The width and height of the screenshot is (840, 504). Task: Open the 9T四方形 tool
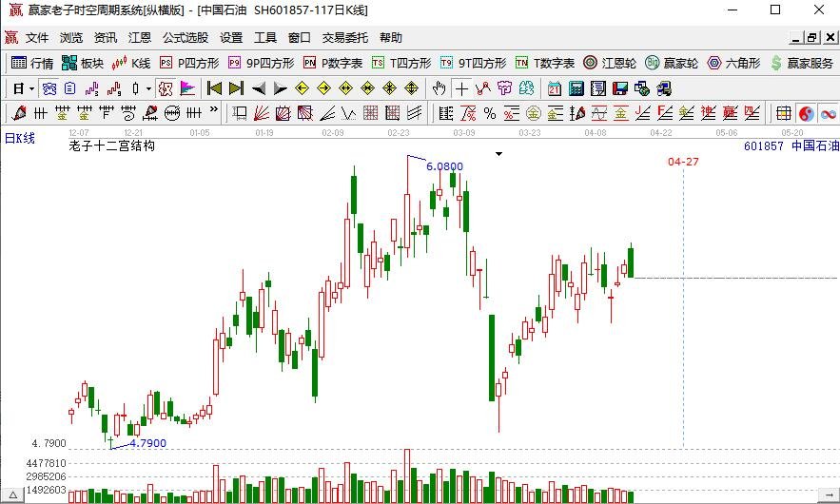[x=473, y=63]
